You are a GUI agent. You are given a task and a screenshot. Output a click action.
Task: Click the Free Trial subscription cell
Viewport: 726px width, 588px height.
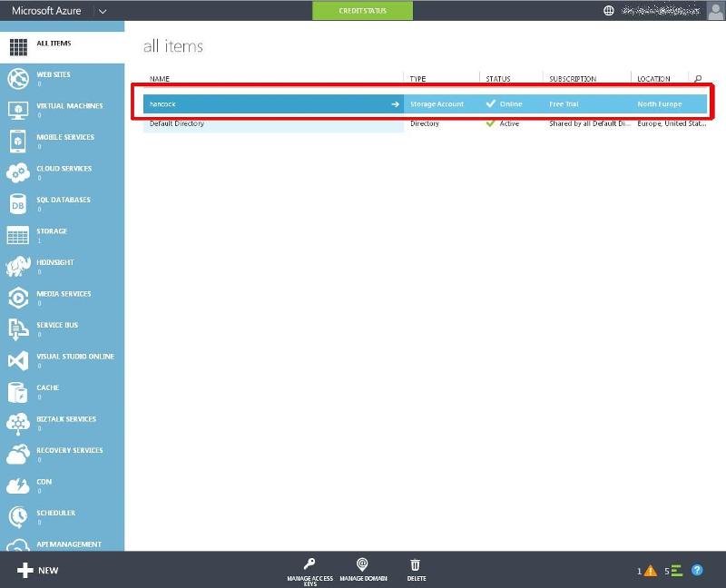pos(564,104)
